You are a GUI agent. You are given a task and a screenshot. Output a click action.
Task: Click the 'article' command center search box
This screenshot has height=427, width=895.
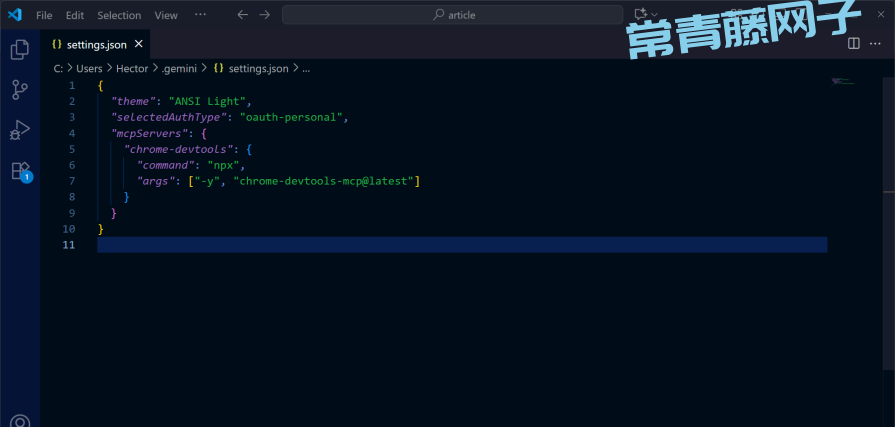click(453, 15)
